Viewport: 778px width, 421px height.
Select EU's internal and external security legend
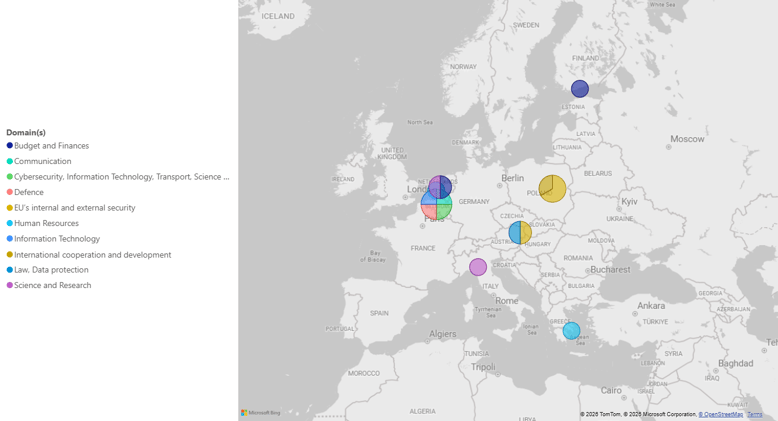pyautogui.click(x=70, y=208)
